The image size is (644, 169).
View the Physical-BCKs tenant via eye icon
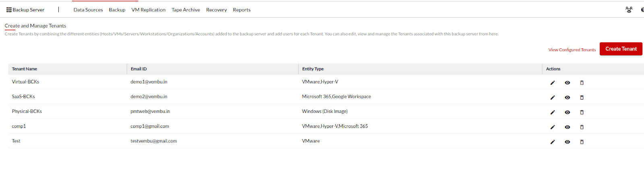pos(567,113)
